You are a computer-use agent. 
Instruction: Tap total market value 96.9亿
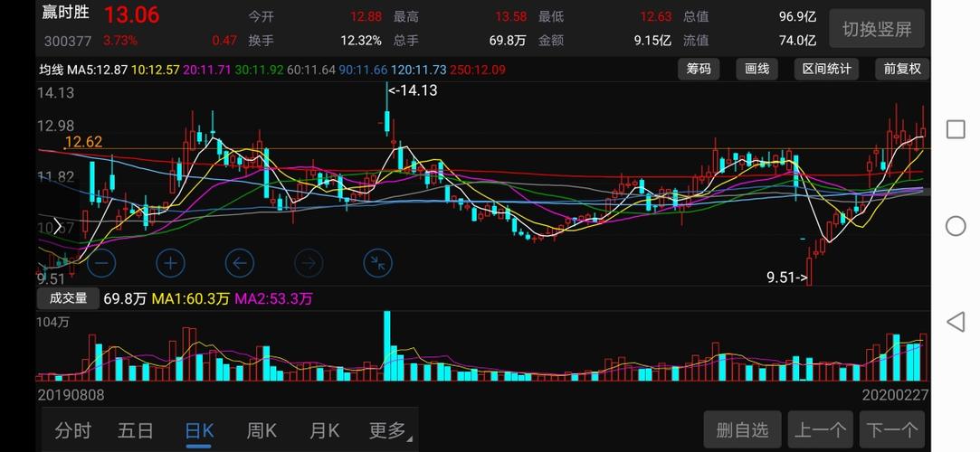797,17
